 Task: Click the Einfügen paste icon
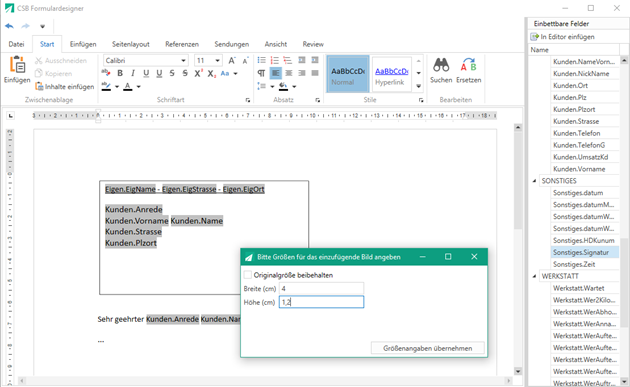click(x=17, y=70)
